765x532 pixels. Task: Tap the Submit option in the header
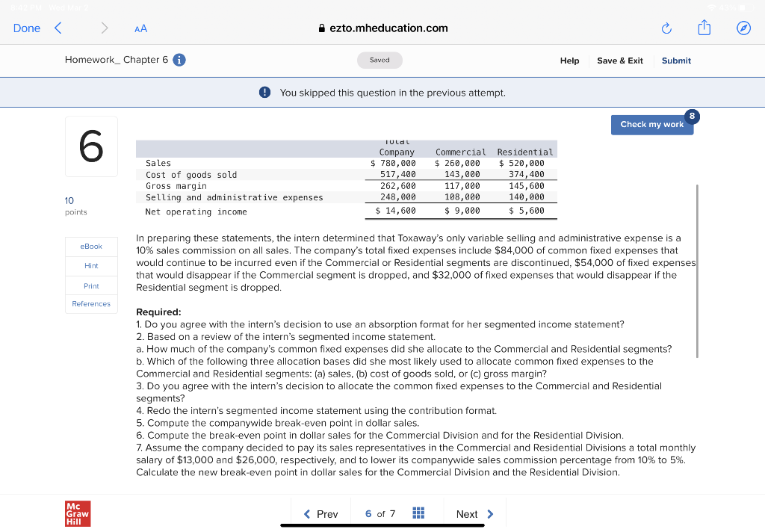click(676, 61)
